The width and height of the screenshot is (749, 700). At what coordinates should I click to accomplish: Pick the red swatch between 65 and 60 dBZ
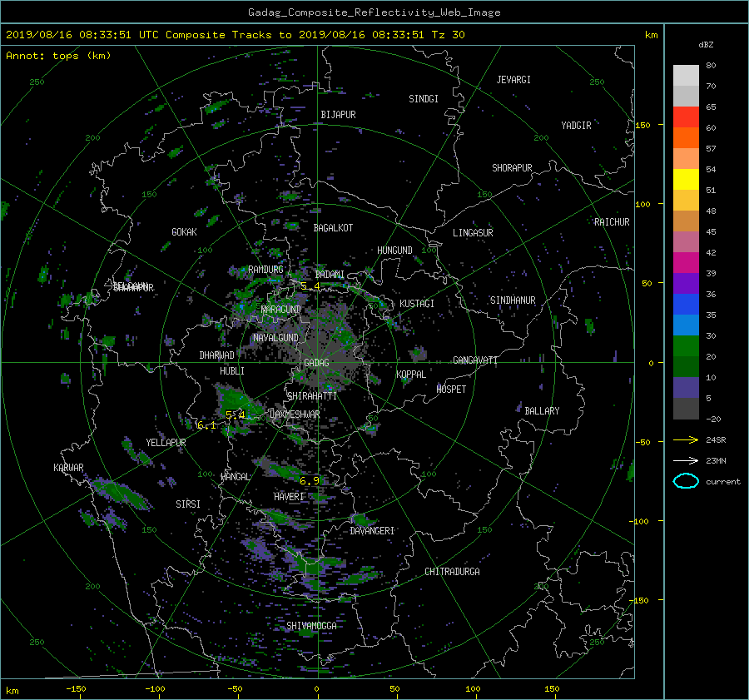pyautogui.click(x=686, y=117)
